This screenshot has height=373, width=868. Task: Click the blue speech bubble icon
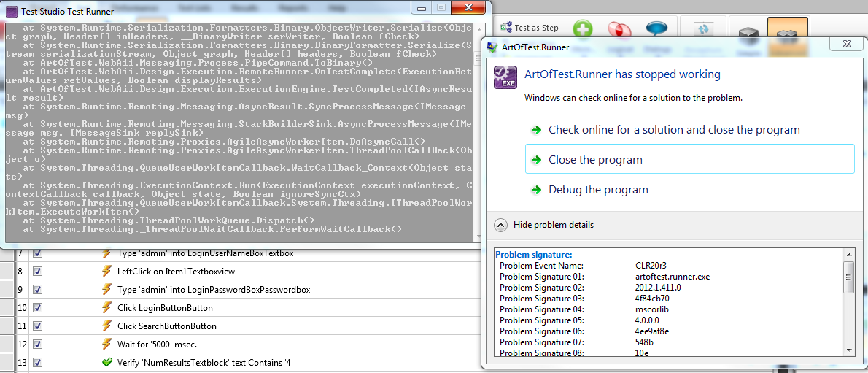click(x=656, y=28)
